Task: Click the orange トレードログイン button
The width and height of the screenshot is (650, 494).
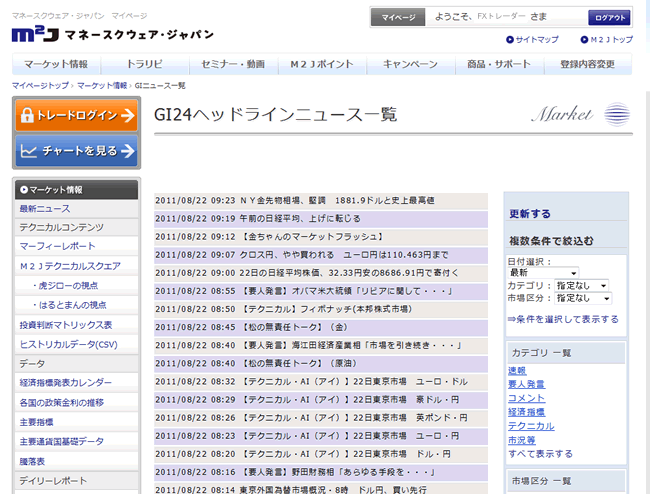Action: 77,115
